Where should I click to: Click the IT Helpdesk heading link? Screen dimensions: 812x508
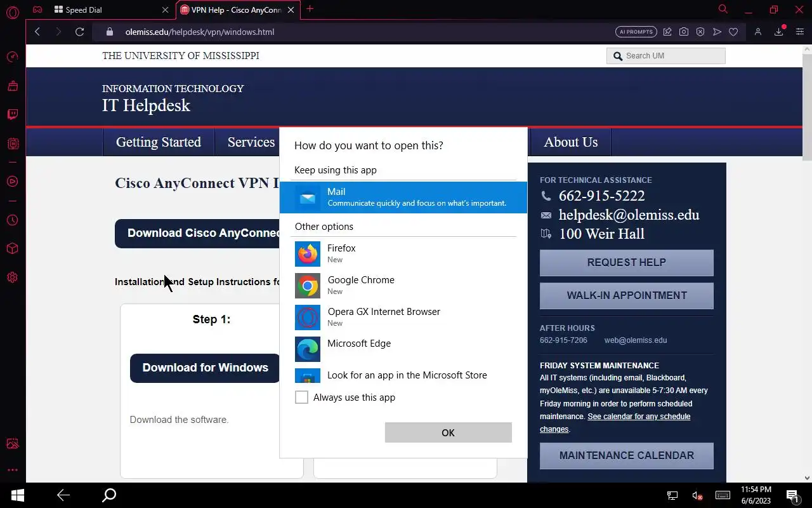pos(146,105)
